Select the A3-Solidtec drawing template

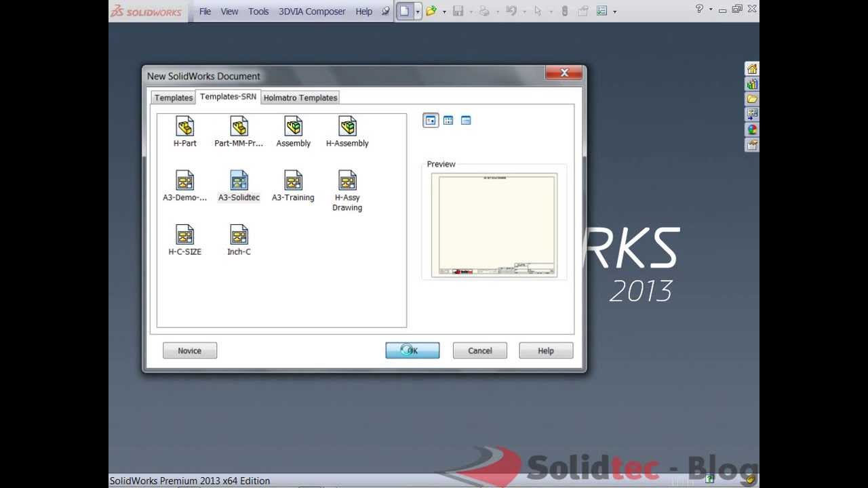pos(239,186)
